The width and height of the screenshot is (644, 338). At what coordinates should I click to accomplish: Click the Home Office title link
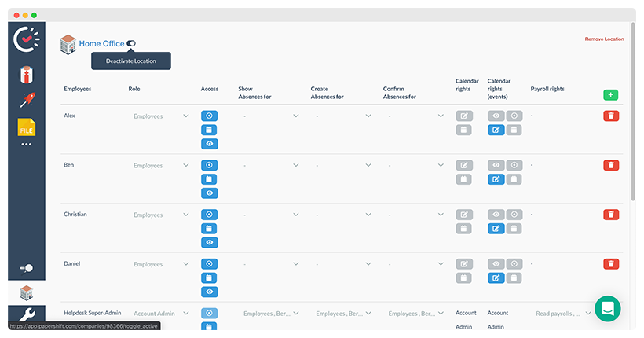(x=101, y=43)
